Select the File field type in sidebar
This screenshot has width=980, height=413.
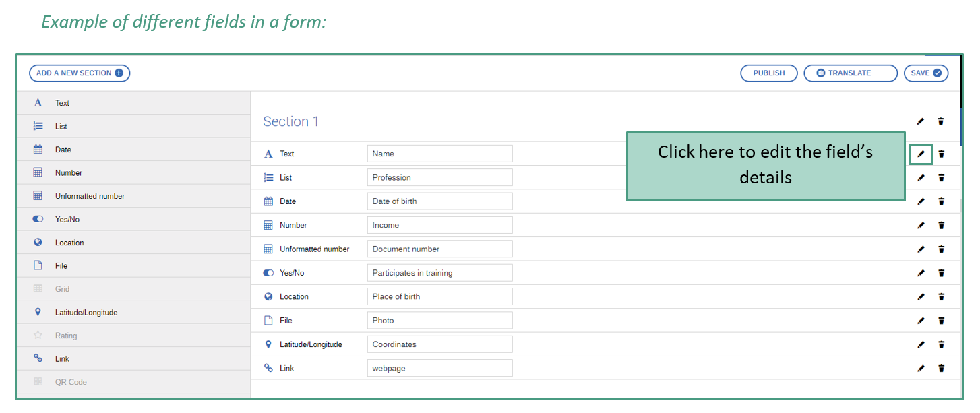pyautogui.click(x=133, y=266)
